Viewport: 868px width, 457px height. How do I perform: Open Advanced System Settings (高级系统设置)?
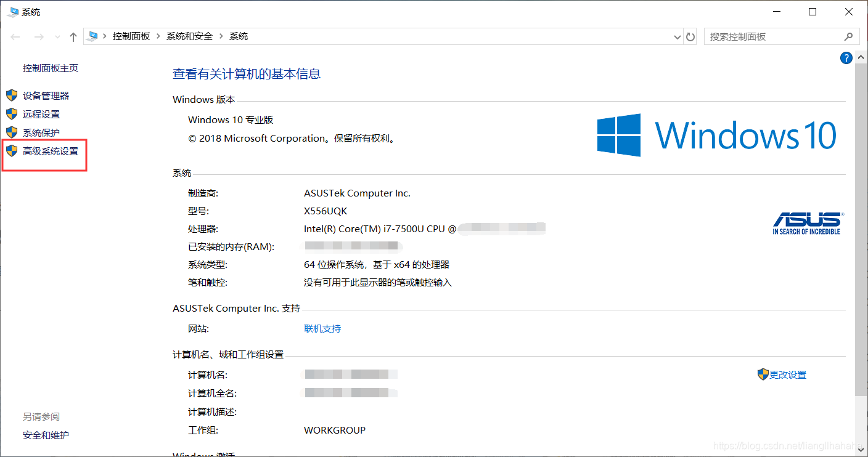click(51, 151)
